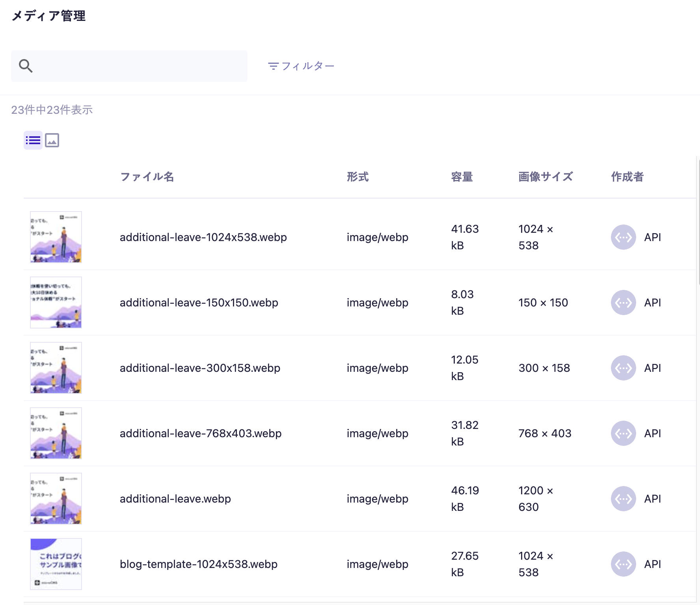The width and height of the screenshot is (700, 605).
Task: Switch to list view display
Action: coord(33,140)
